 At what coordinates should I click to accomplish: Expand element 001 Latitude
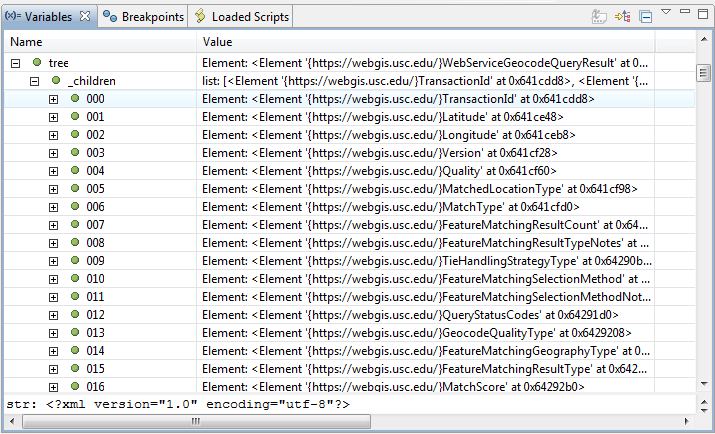53,118
